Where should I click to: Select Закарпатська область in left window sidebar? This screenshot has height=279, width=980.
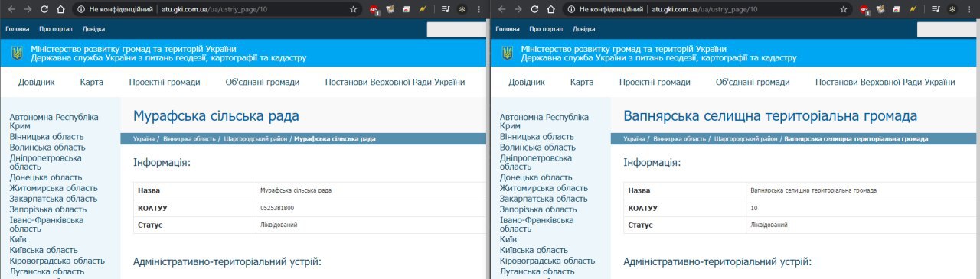pos(54,199)
